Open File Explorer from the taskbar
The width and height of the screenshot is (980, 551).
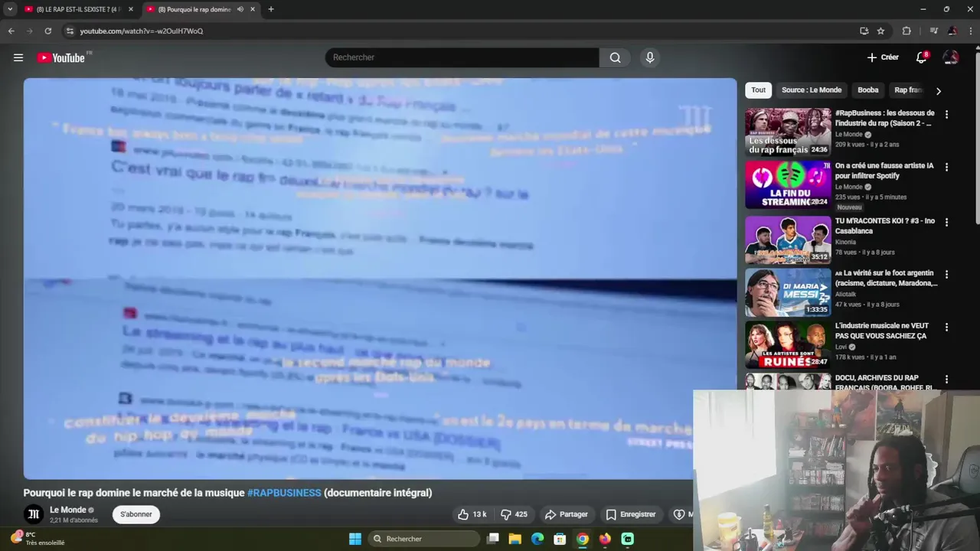(x=515, y=539)
